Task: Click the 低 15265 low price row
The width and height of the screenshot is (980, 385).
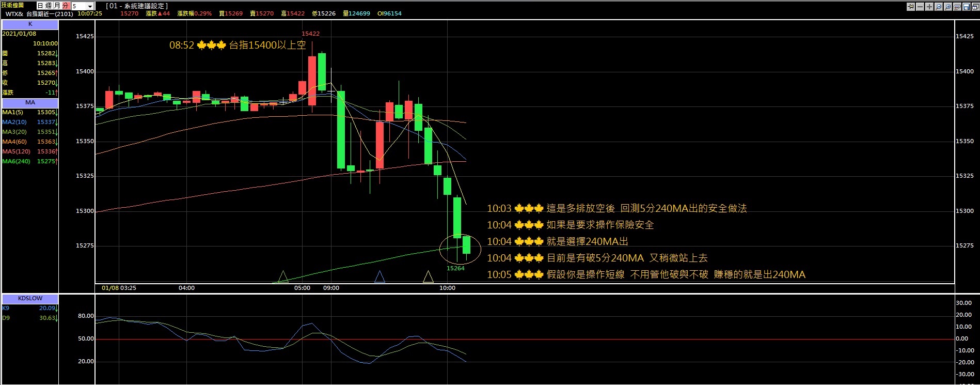Action: pos(30,73)
